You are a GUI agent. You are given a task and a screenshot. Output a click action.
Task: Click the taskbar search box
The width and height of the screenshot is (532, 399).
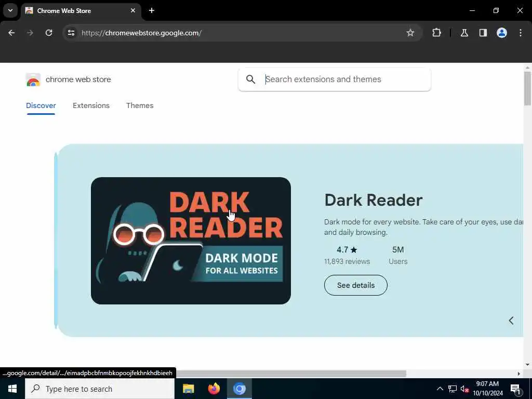pyautogui.click(x=100, y=389)
